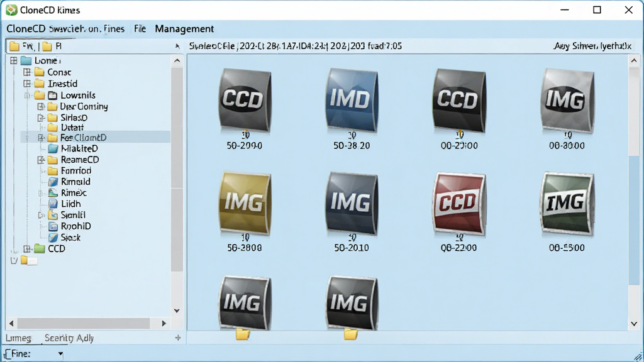This screenshot has height=362, width=644.
Task: Click the CloneCD app icon in title bar
Action: (x=11, y=10)
